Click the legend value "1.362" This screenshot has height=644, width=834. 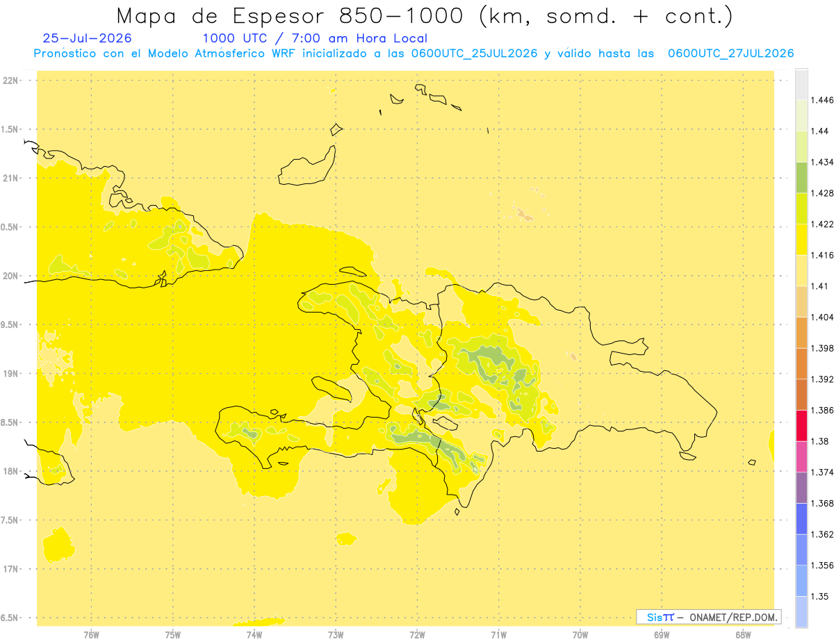point(823,534)
